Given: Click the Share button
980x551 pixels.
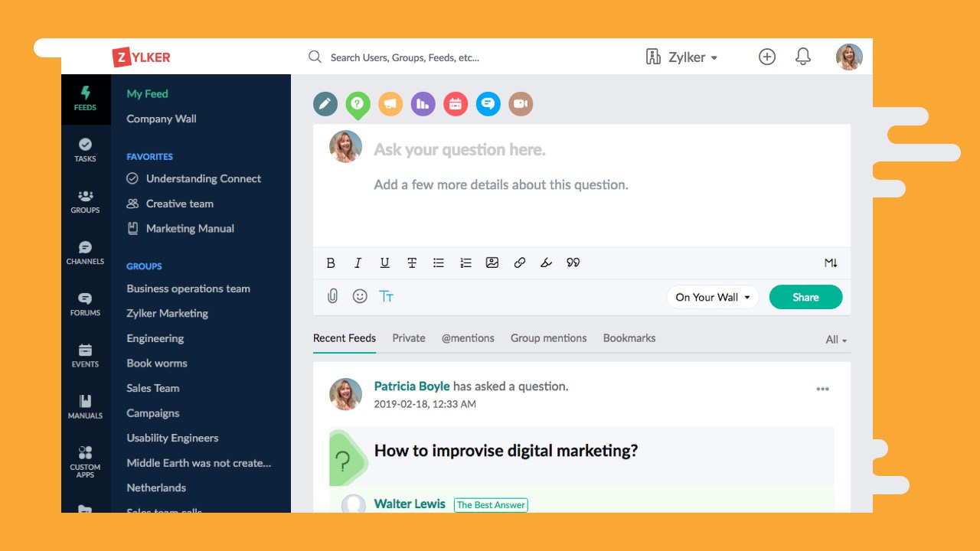Looking at the screenshot, I should [805, 297].
